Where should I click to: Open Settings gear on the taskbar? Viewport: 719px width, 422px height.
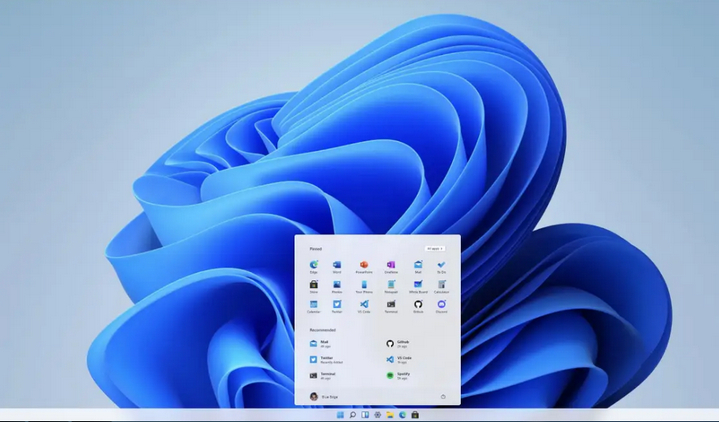coord(377,415)
